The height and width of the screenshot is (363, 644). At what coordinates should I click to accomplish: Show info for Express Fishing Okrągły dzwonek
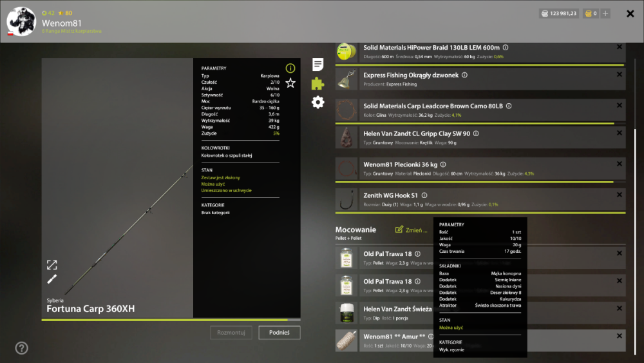pyautogui.click(x=464, y=75)
